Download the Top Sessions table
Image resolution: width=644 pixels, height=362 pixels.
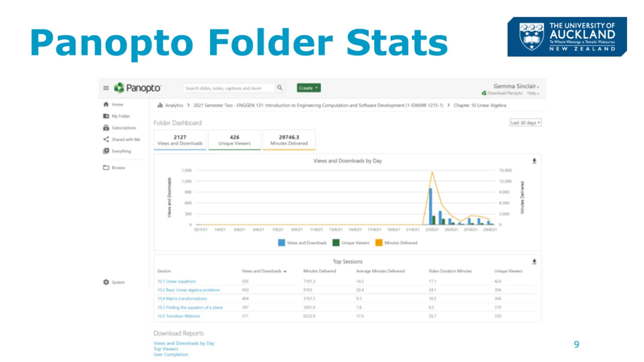coord(534,262)
